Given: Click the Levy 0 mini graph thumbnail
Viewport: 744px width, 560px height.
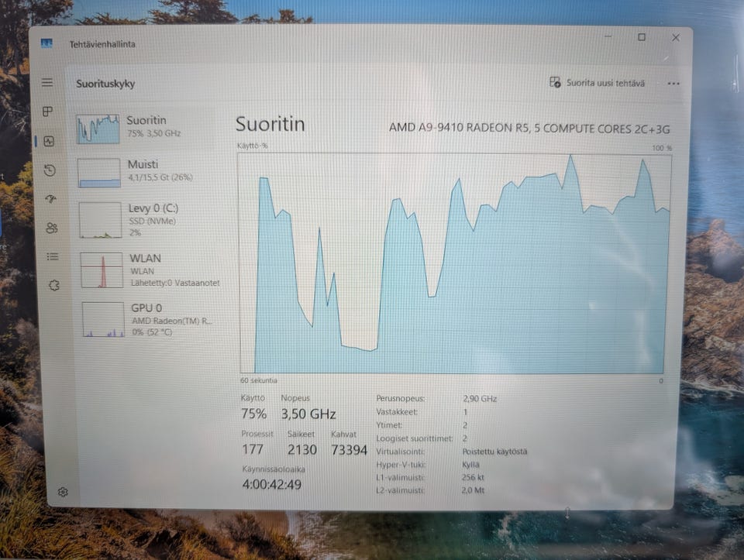Looking at the screenshot, I should coord(100,221).
